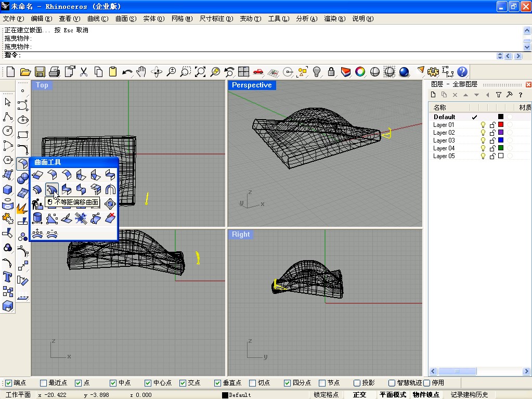This screenshot has width=532, height=399.
Task: Enable the 投影 checkbox
Action: (x=357, y=383)
